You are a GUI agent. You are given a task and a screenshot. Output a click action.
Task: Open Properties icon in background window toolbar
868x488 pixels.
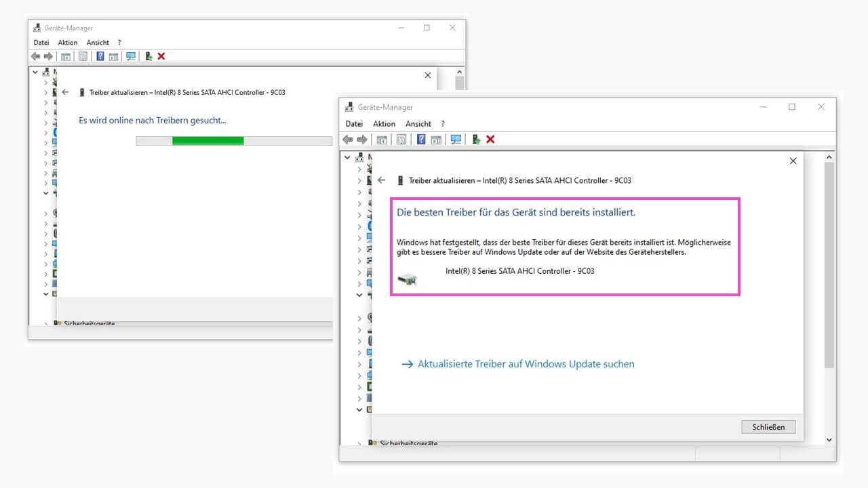[x=83, y=56]
